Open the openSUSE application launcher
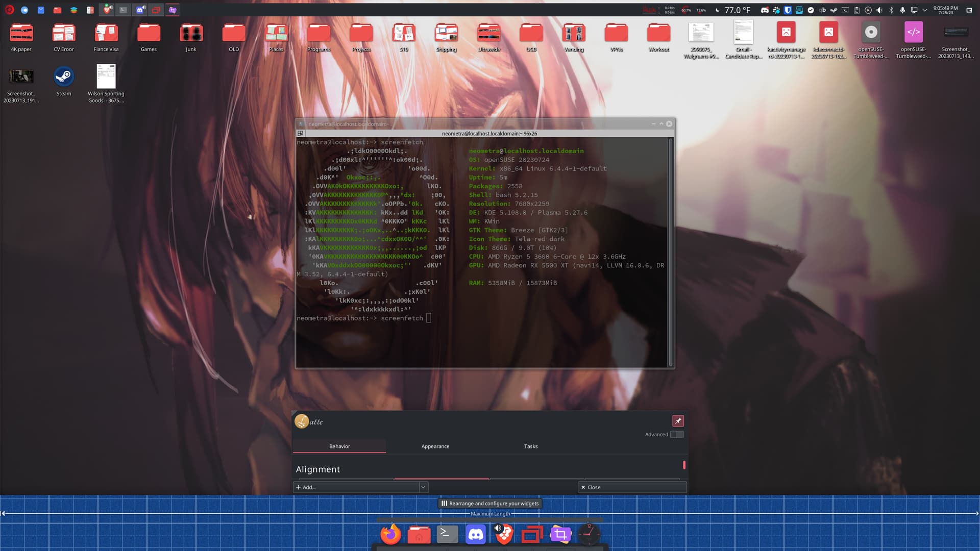980x551 pixels. pyautogui.click(x=9, y=10)
